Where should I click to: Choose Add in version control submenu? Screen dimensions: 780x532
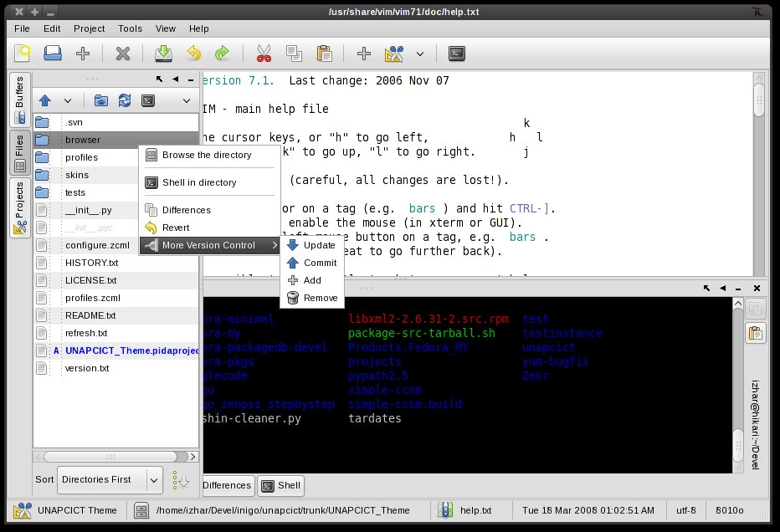[312, 280]
